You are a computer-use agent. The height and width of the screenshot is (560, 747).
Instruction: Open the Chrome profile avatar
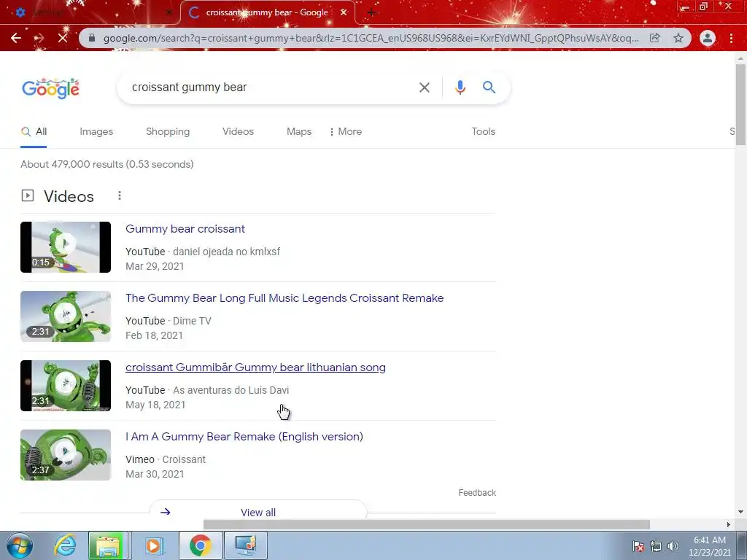(x=708, y=38)
